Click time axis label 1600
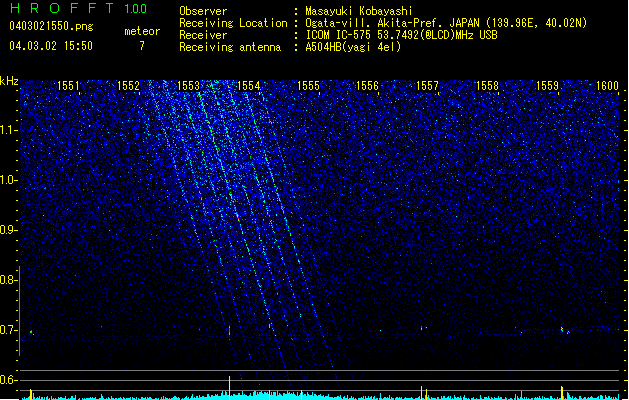Image resolution: width=629 pixels, height=400 pixels. [x=607, y=86]
